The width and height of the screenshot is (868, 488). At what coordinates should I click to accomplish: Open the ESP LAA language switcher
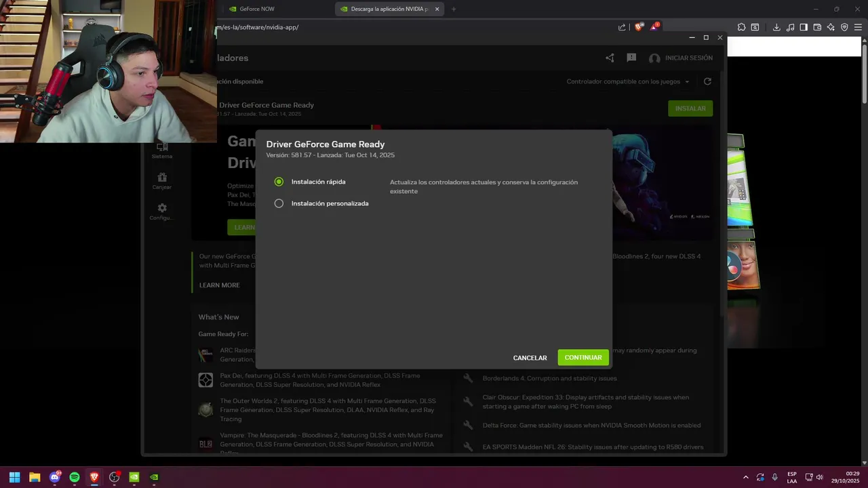(x=792, y=477)
